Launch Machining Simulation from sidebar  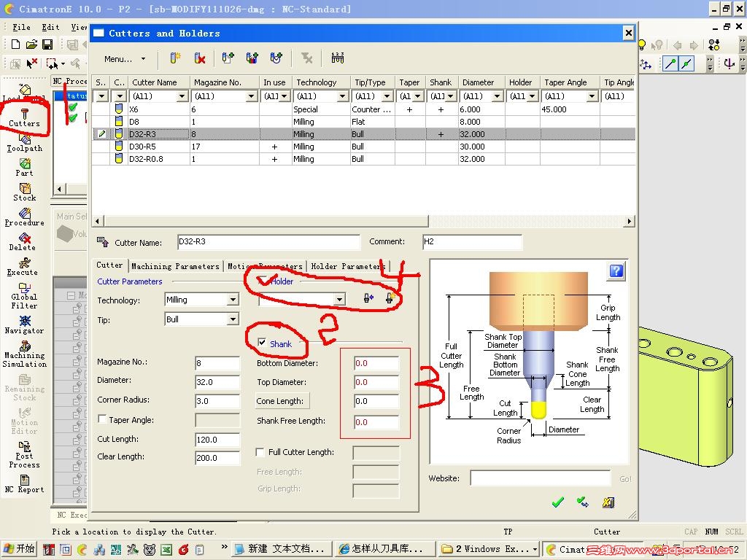[24, 354]
